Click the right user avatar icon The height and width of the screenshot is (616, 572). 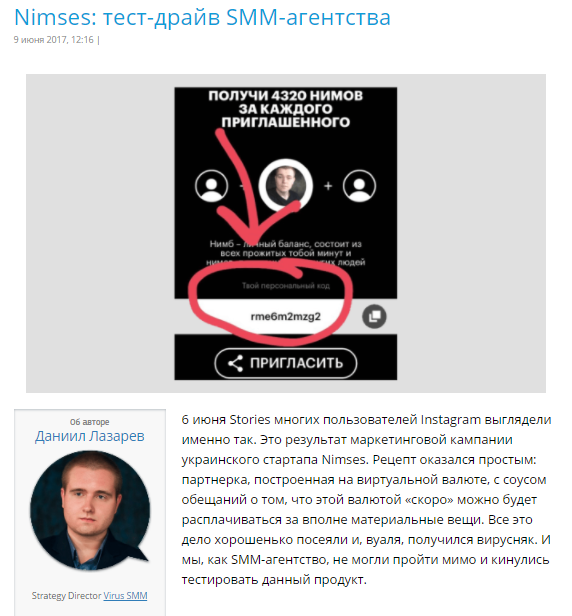click(359, 186)
